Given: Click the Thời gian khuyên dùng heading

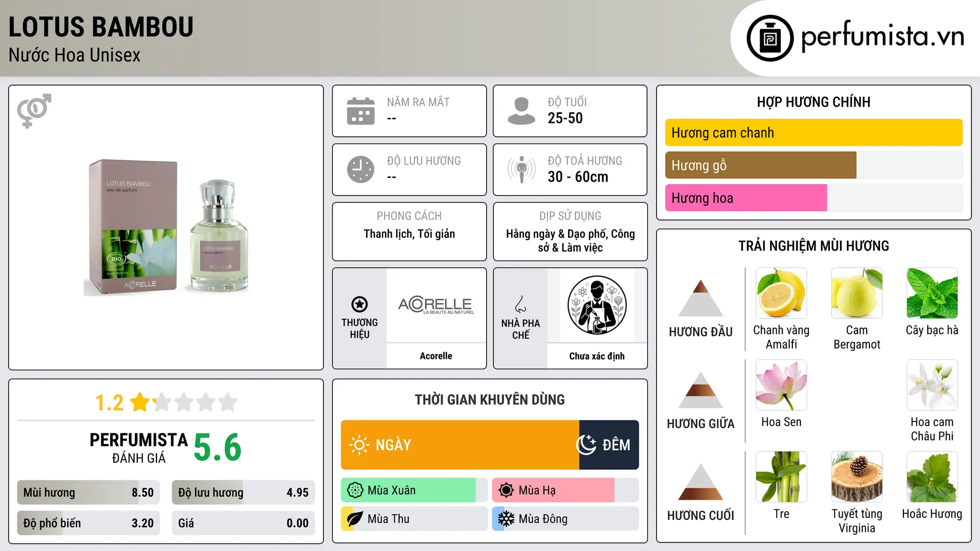Looking at the screenshot, I should click(x=490, y=399).
